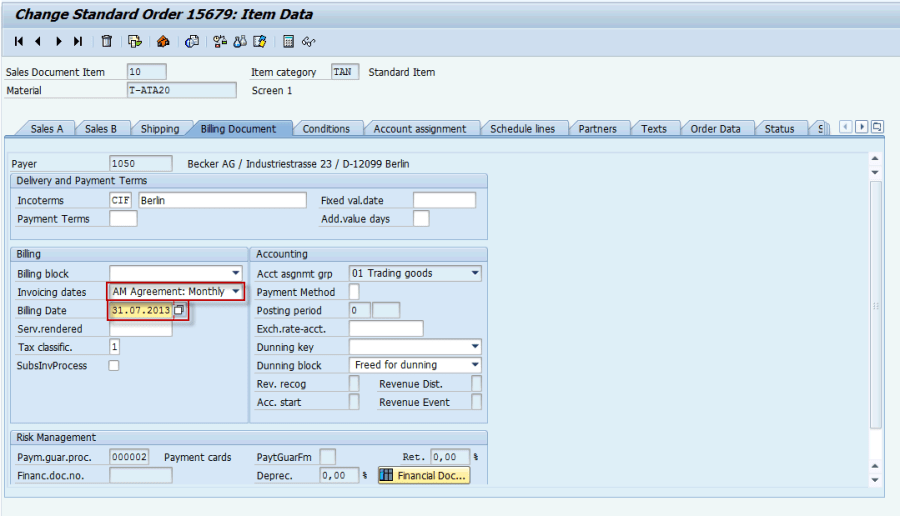Open the Dunning block dropdown
The width and height of the screenshot is (900, 516).
475,365
